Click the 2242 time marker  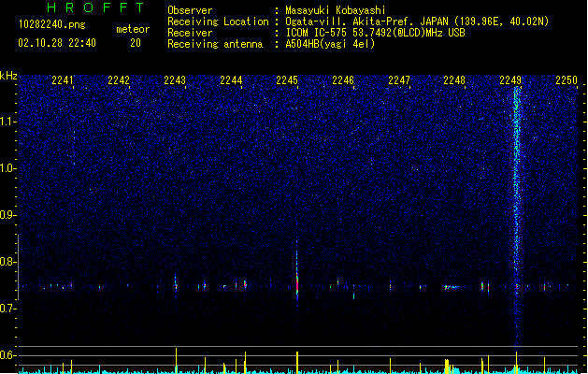[x=119, y=80]
